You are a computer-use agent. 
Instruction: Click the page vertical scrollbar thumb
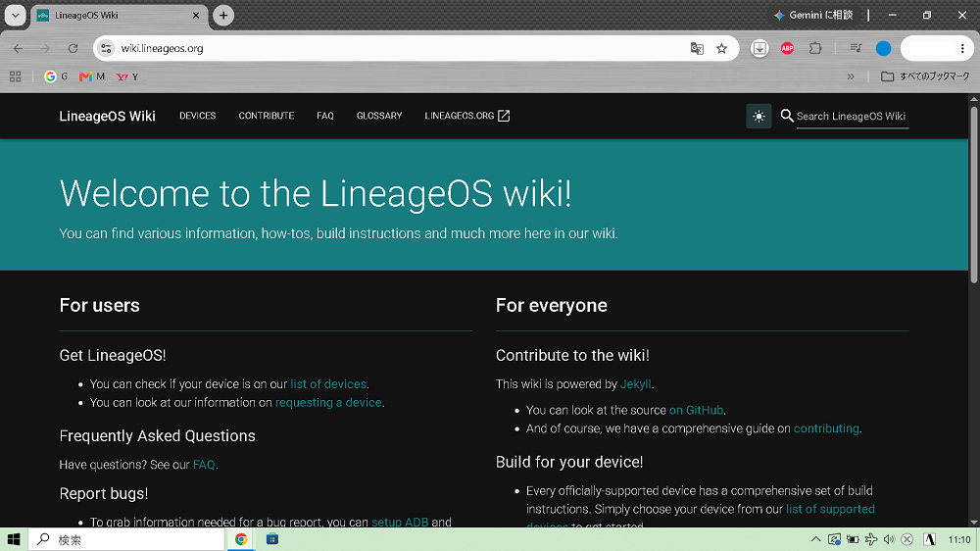click(974, 194)
